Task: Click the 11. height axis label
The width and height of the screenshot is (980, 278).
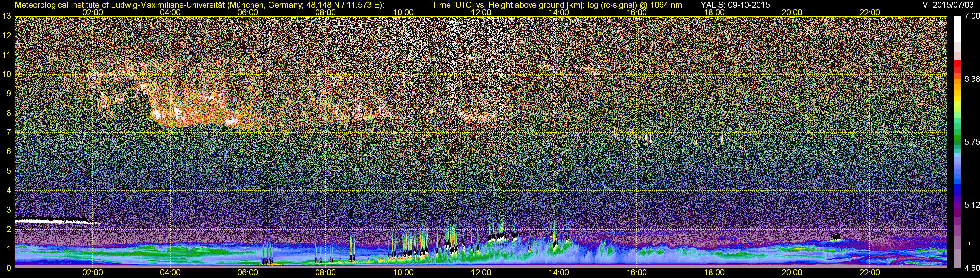Action: pyautogui.click(x=8, y=55)
